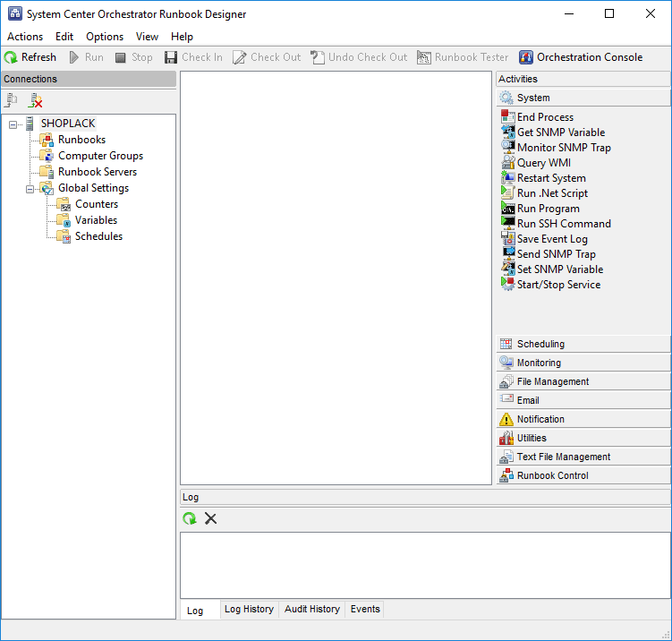
Task: Expand the Text File Management category
Action: coord(583,457)
